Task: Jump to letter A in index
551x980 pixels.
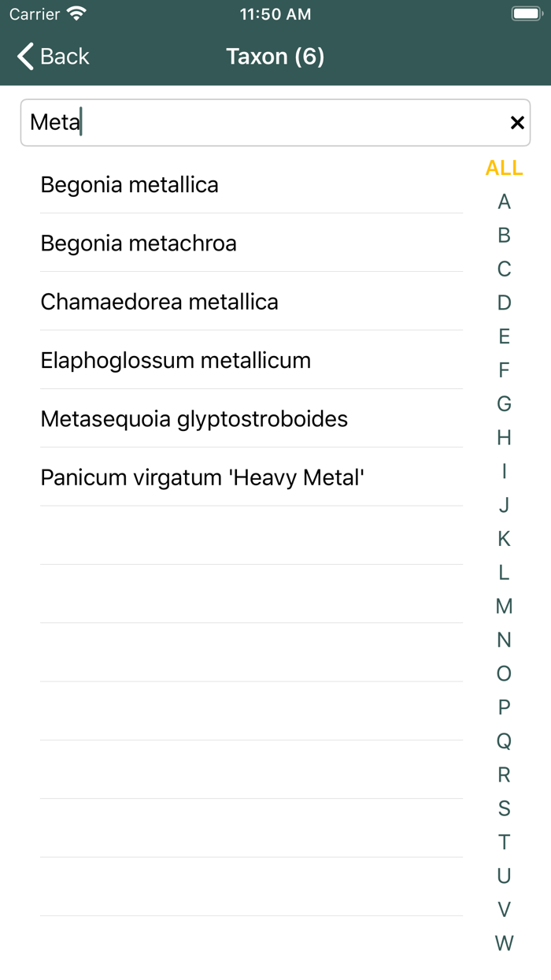Action: [x=504, y=202]
